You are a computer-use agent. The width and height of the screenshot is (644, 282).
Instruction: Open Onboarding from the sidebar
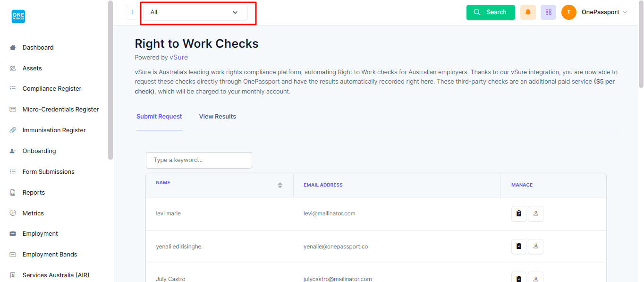(39, 151)
